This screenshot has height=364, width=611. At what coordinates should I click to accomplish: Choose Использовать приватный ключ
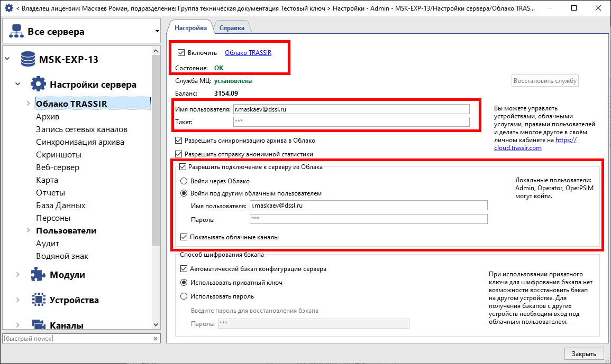tap(184, 283)
